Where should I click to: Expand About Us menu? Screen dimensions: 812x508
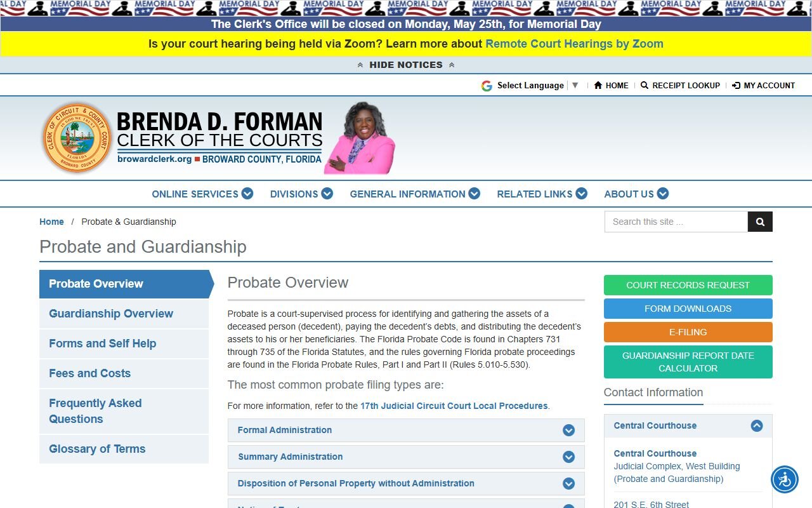(636, 194)
